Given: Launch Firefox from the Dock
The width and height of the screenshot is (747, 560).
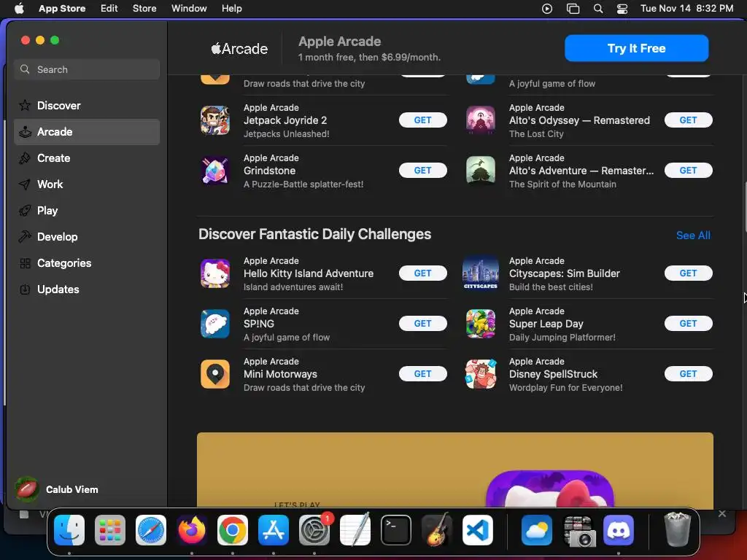Looking at the screenshot, I should pyautogui.click(x=192, y=530).
